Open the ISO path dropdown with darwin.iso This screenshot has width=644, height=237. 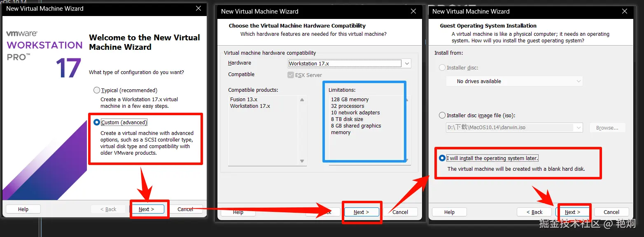[x=514, y=128]
